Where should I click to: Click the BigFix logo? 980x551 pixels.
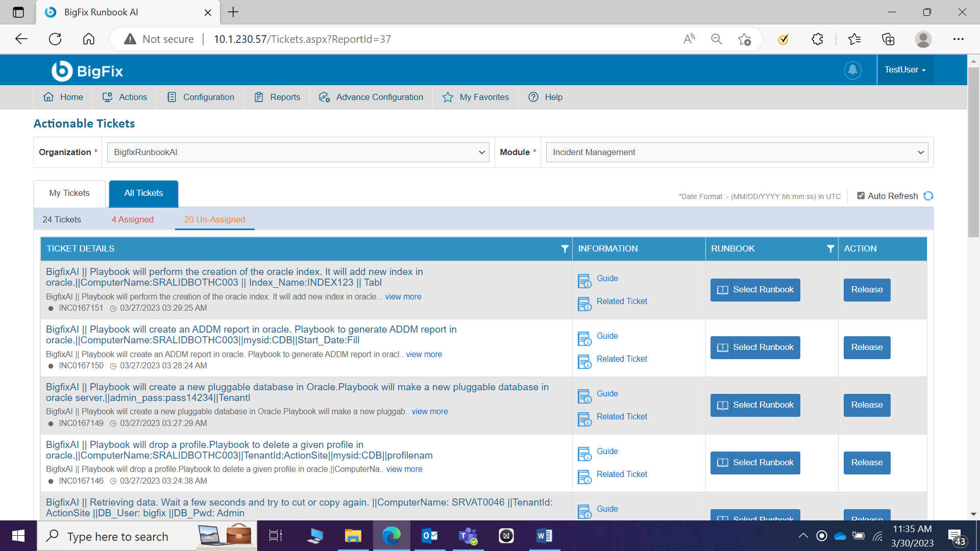tap(87, 71)
